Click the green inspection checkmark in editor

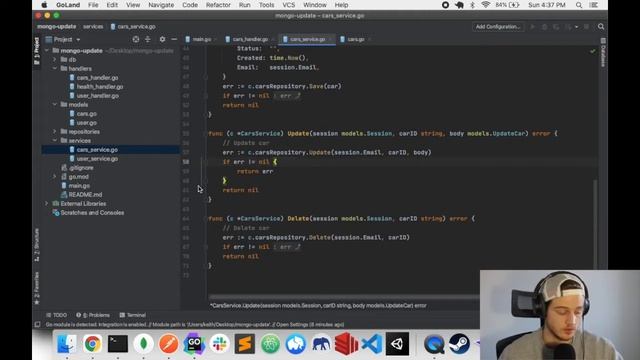tap(592, 51)
